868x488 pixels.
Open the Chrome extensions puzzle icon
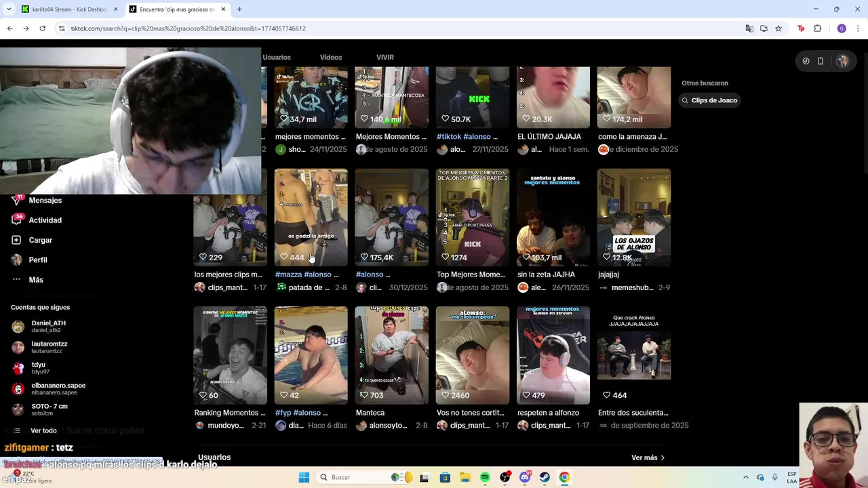coord(818,28)
